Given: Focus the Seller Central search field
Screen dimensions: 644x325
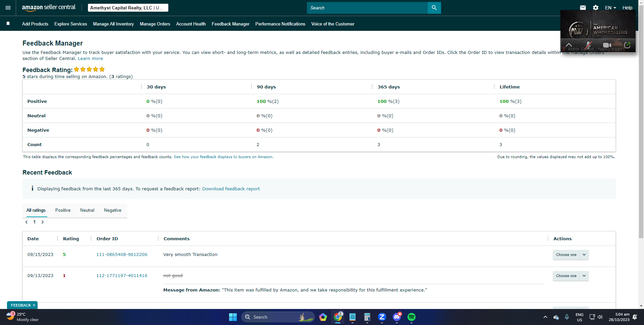Looking at the screenshot, I should tap(367, 8).
